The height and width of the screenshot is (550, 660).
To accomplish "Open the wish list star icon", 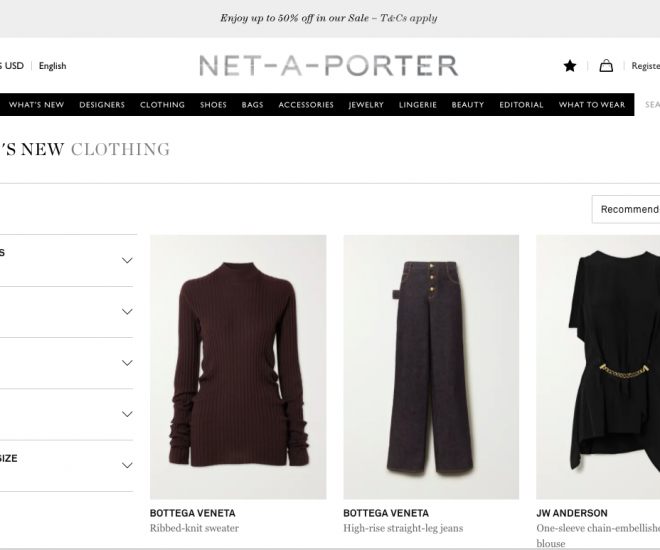I will click(570, 66).
